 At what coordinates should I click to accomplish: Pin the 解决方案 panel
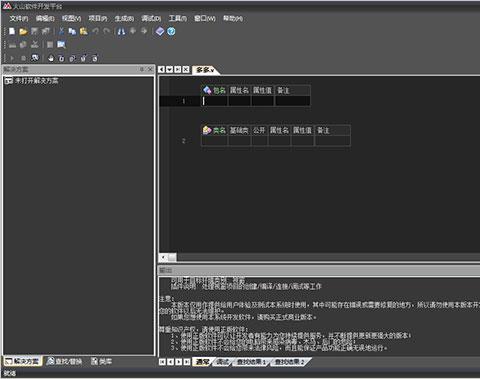click(x=142, y=69)
